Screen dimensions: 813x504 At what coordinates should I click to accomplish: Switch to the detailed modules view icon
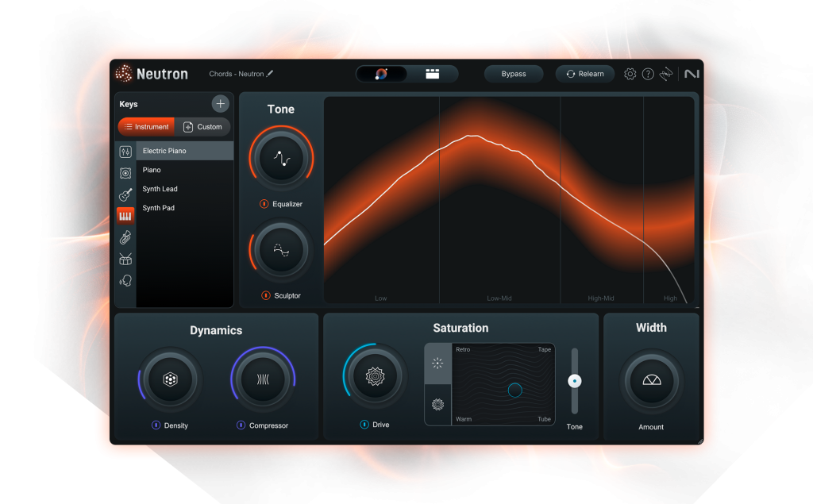(433, 74)
